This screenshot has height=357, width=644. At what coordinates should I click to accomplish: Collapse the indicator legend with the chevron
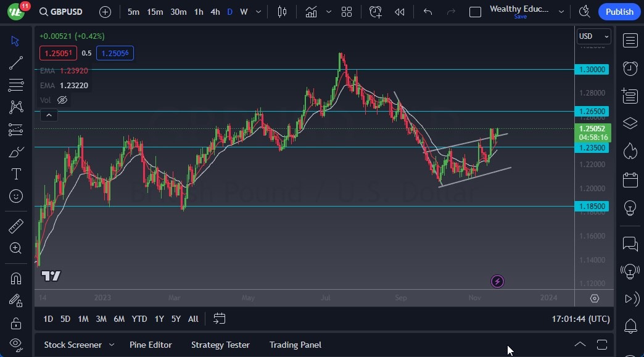pyautogui.click(x=49, y=115)
